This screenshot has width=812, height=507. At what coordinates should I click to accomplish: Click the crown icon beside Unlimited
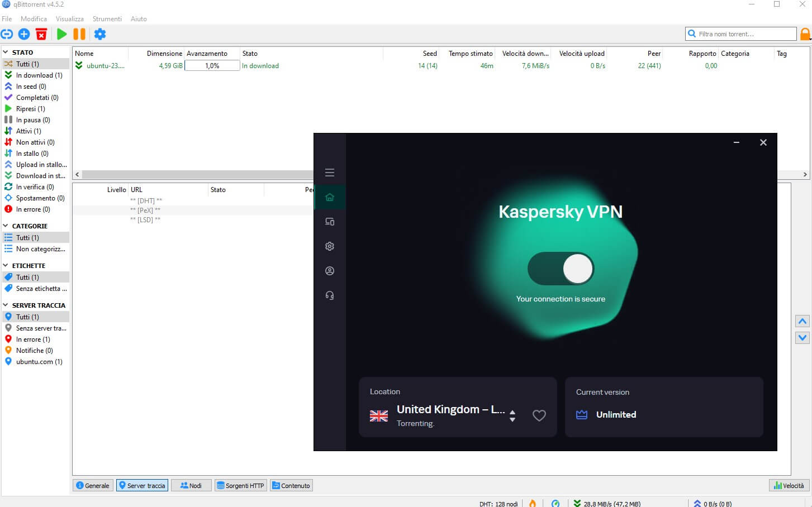click(582, 415)
